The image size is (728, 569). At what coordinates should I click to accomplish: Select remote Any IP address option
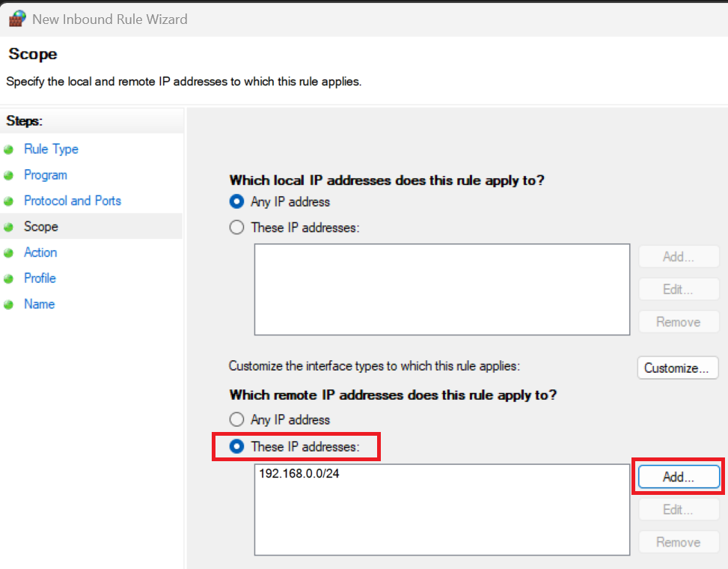click(237, 420)
